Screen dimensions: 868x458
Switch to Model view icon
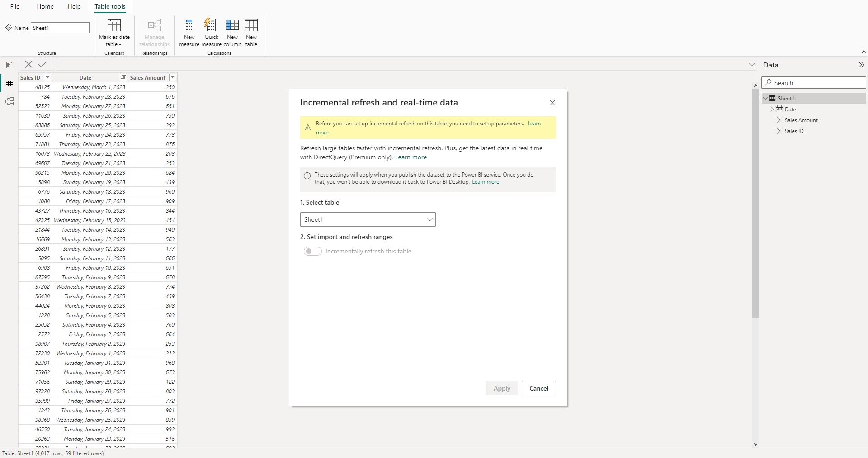(9, 101)
